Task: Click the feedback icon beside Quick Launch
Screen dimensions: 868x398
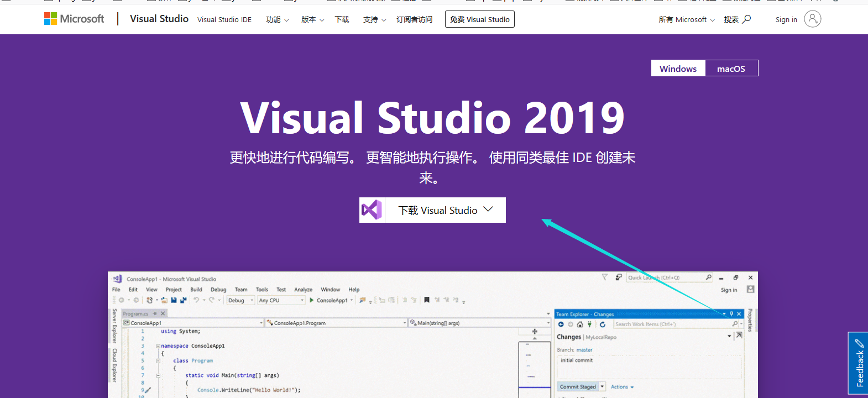Action: coord(619,277)
